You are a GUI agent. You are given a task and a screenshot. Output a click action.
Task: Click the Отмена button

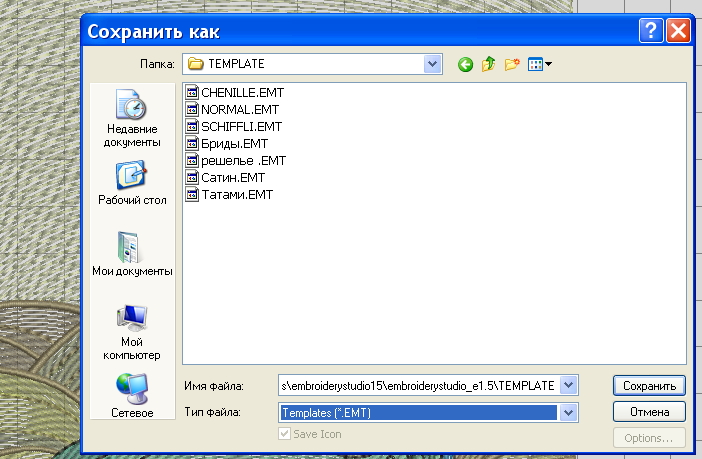tap(649, 412)
